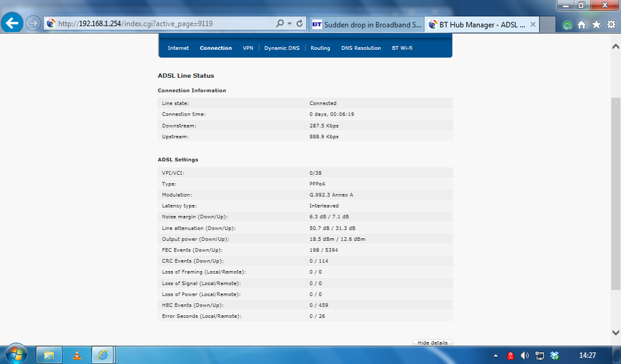Image resolution: width=621 pixels, height=364 pixels.
Task: Go to browser Home page icon
Action: 581,25
